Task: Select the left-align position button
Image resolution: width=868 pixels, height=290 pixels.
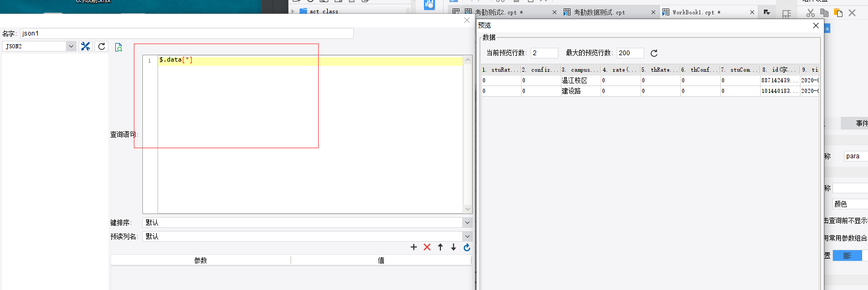Action: click(x=847, y=255)
